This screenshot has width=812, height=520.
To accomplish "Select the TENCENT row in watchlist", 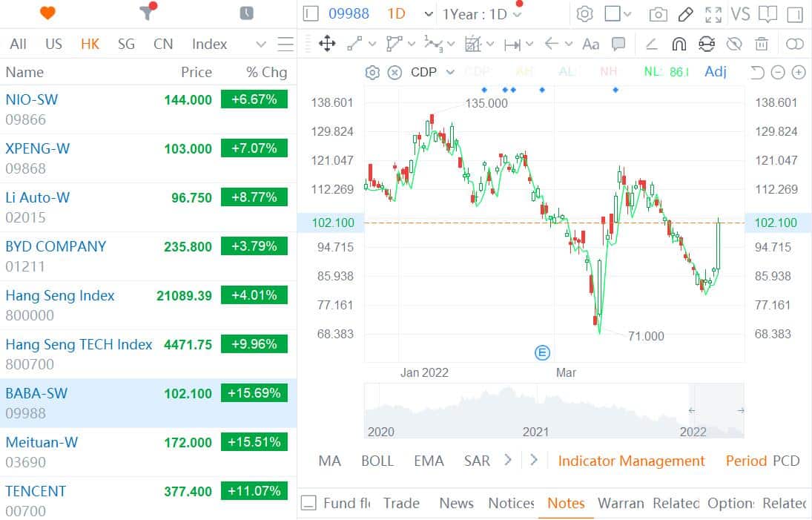I will click(x=148, y=499).
